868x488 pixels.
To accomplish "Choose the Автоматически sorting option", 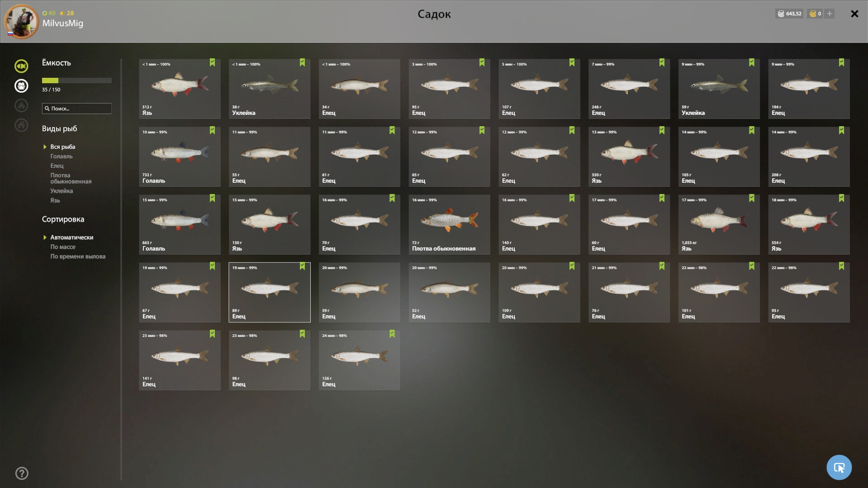I will [72, 237].
